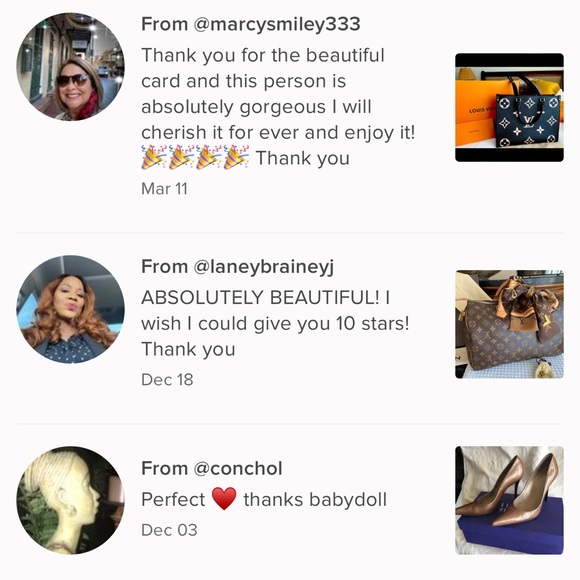Select the 'thanks babydoll' comment text

coord(315,499)
